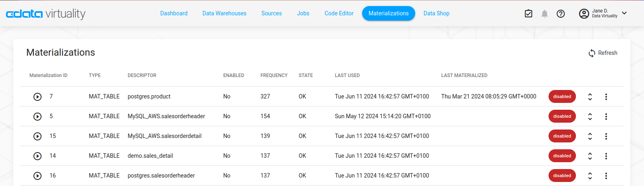Open the Data Shop tab
Image resolution: width=644 pixels, height=186 pixels.
click(x=436, y=13)
